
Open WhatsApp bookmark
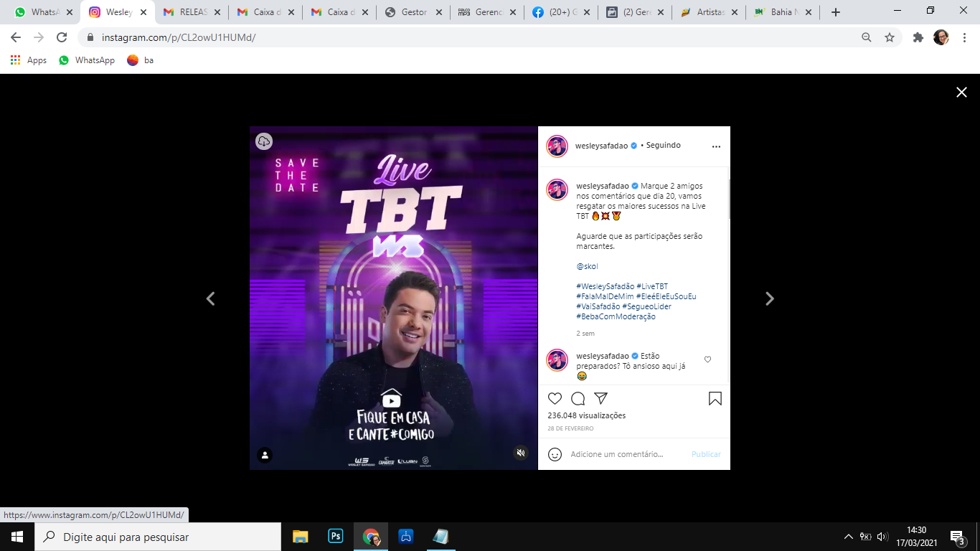pos(87,60)
